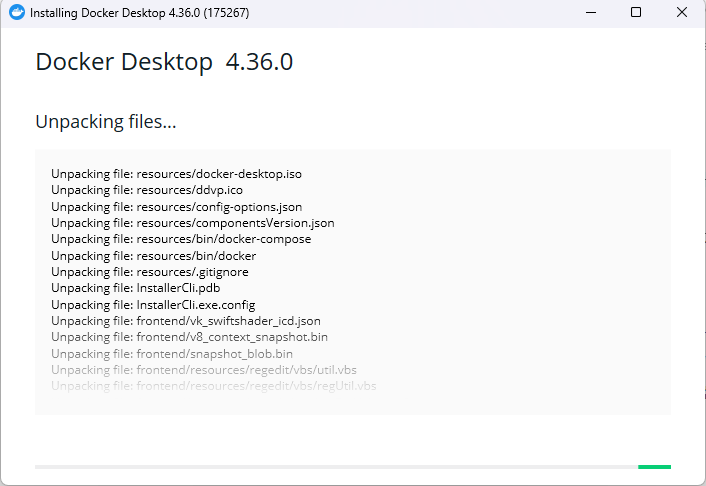Select the resources/componentsVersion.json log line

click(193, 223)
